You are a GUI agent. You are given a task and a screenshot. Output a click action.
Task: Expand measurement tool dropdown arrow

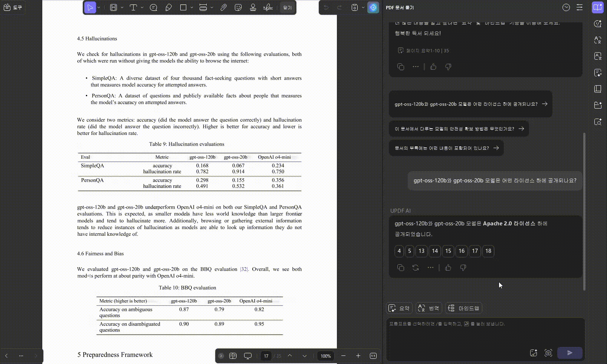[x=212, y=7]
